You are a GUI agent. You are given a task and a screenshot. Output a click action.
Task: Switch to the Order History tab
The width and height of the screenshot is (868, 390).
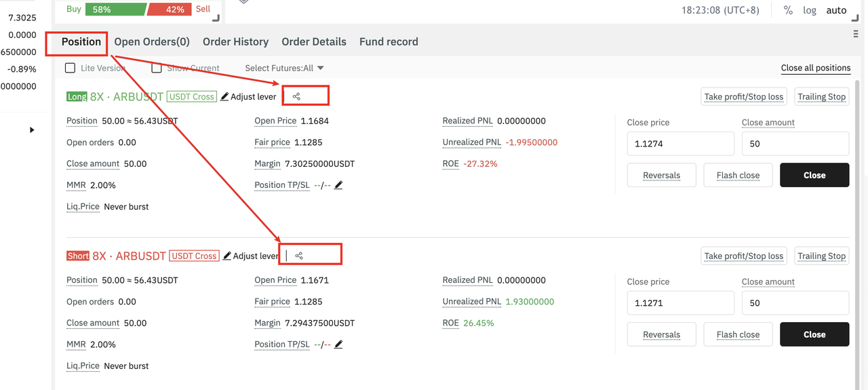pos(235,41)
